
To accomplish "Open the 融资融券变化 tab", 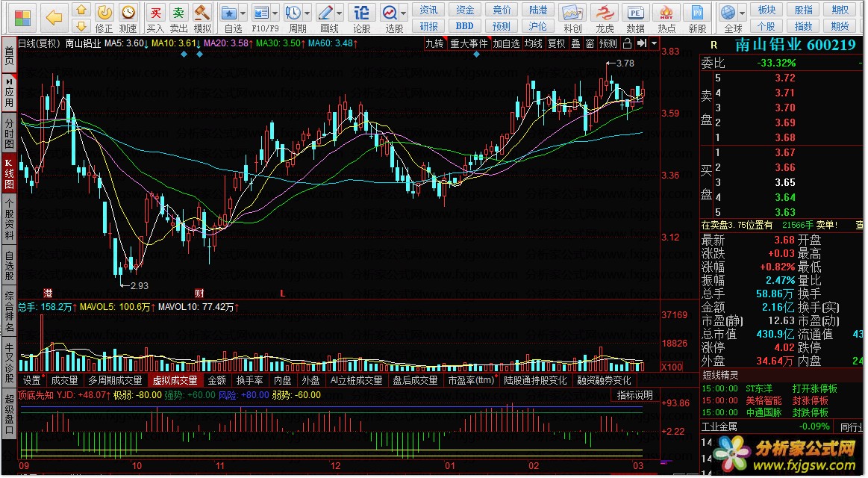I will pos(604,380).
